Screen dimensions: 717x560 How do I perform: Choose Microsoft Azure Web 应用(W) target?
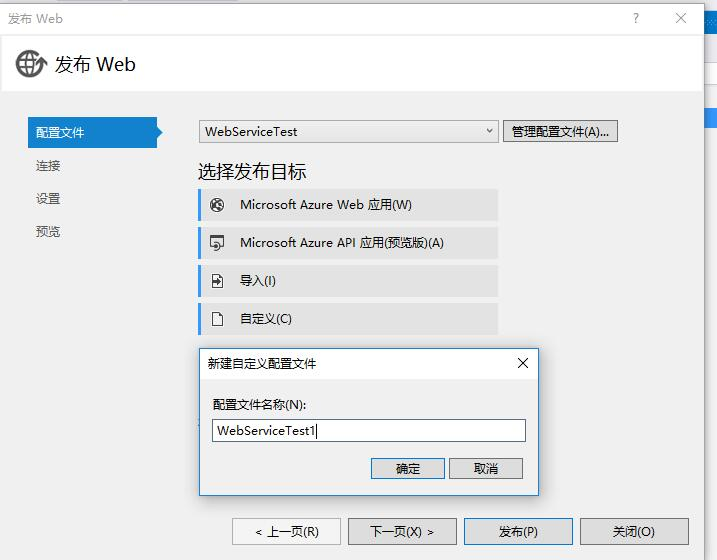point(348,205)
